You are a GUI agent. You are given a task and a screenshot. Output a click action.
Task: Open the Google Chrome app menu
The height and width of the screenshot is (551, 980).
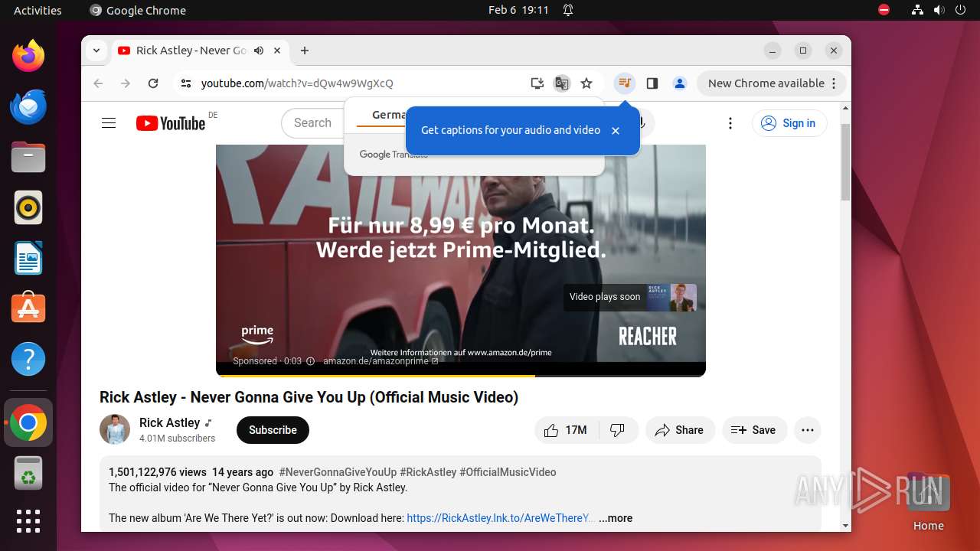tap(138, 10)
